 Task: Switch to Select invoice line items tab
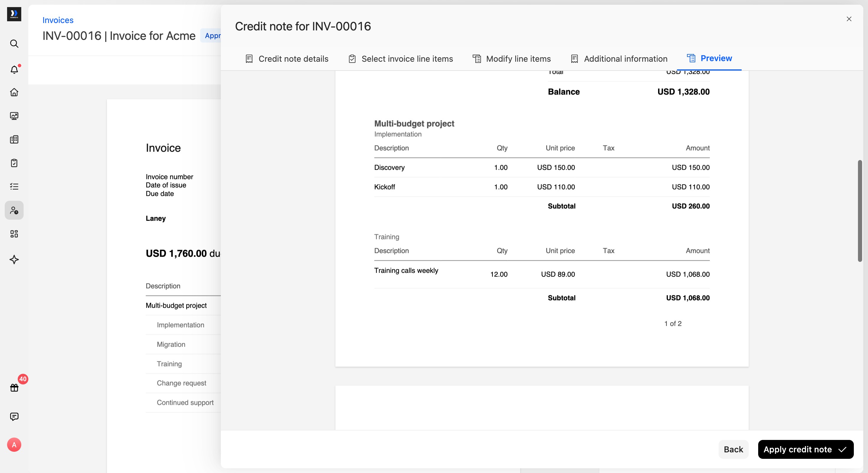pos(401,59)
